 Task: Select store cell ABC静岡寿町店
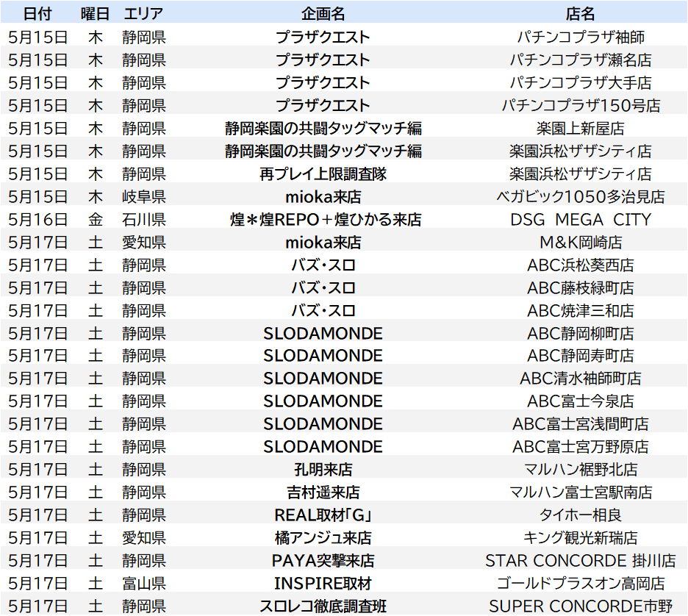tap(581, 355)
